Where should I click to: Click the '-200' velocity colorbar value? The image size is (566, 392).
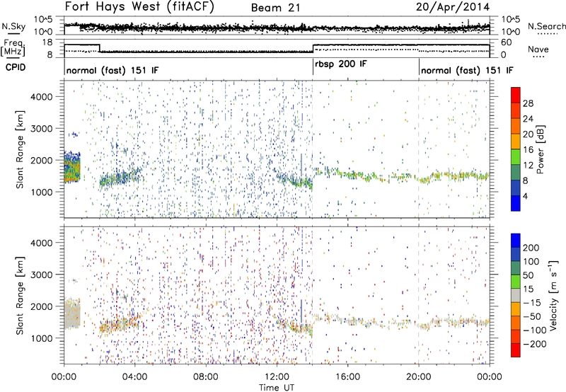coord(535,344)
